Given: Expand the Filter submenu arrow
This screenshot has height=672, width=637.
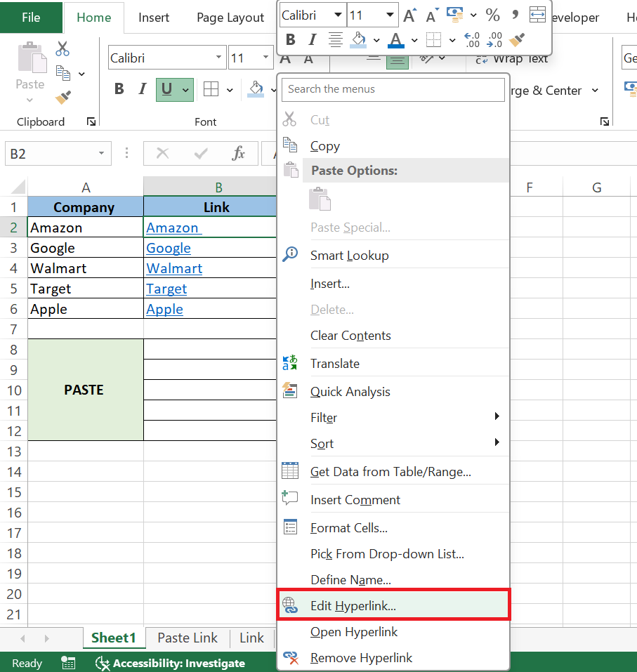Looking at the screenshot, I should point(497,416).
